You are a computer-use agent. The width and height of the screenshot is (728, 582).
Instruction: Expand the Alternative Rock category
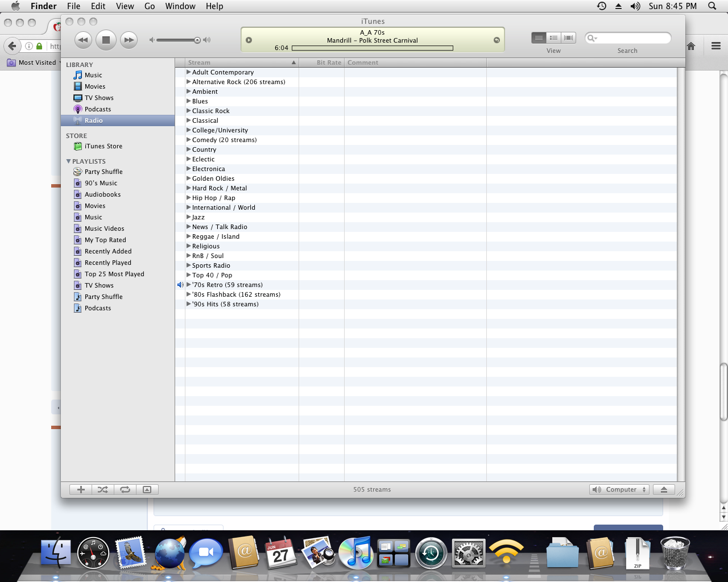coord(189,82)
